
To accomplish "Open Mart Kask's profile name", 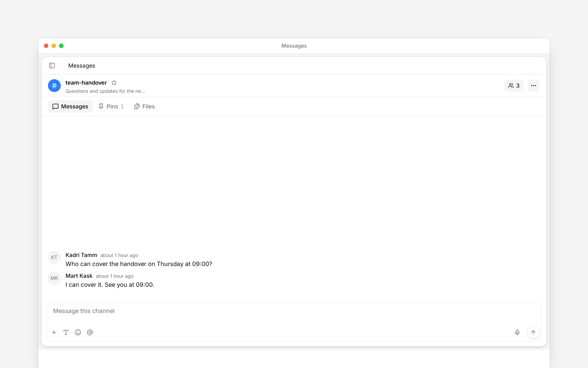I will click(79, 276).
